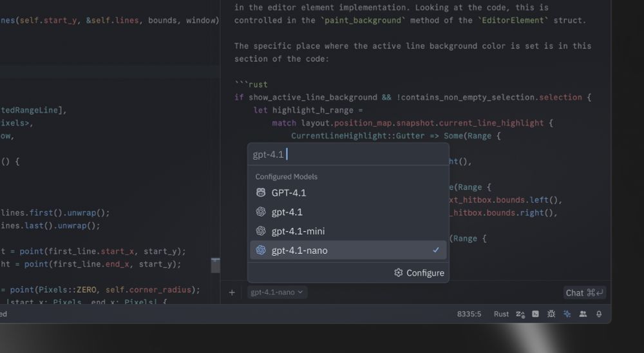Click 'xt_hitbox.bounds.left(),' in the chat code
The width and height of the screenshot is (644, 353).
[x=506, y=200]
